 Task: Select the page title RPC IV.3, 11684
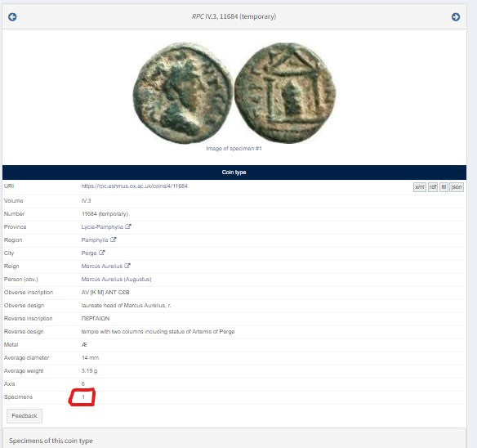[234, 16]
